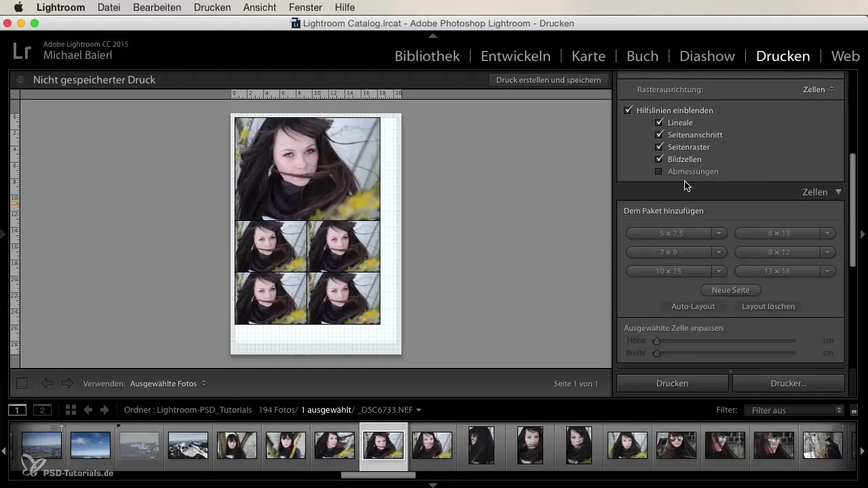Select the highlighted filmstrip thumbnail
This screenshot has height=488, width=868.
[384, 445]
